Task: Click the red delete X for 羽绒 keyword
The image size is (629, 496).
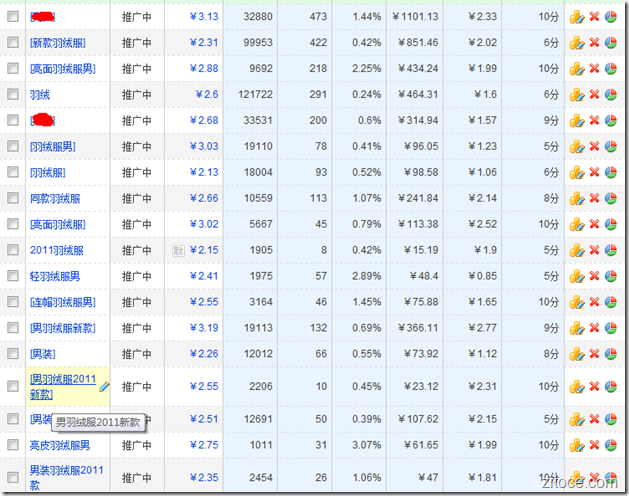Action: (594, 94)
